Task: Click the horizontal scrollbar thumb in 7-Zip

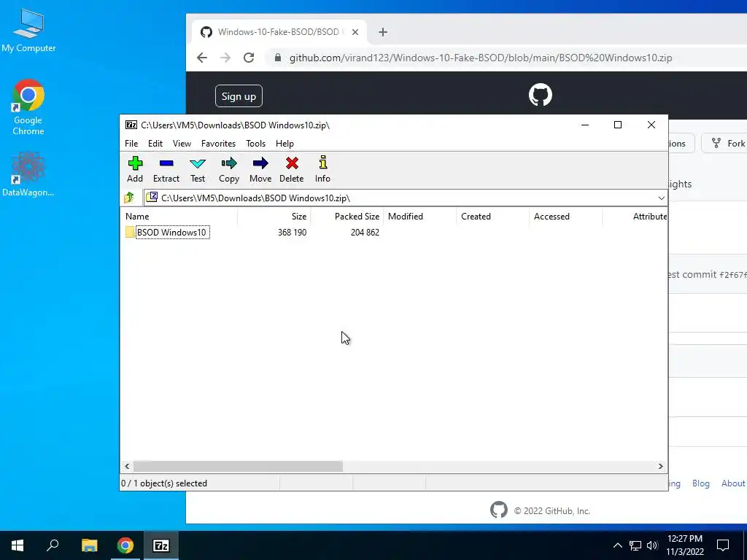Action: click(x=239, y=466)
